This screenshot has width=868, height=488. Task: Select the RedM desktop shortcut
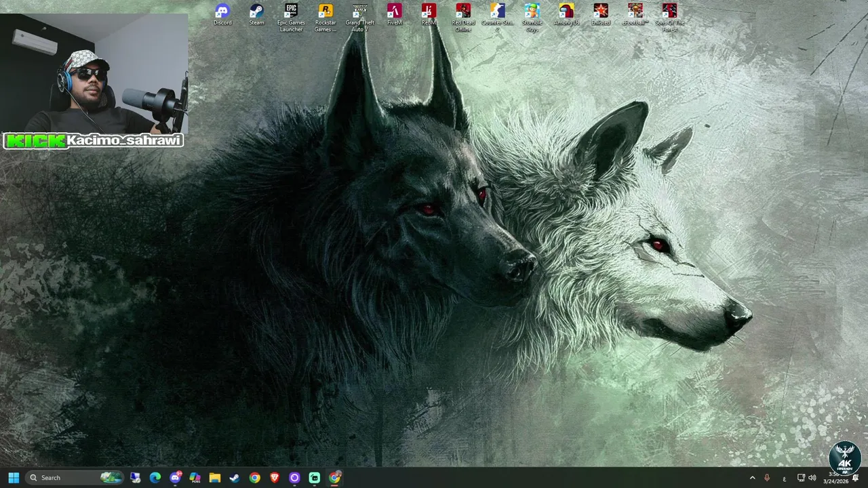click(x=429, y=15)
